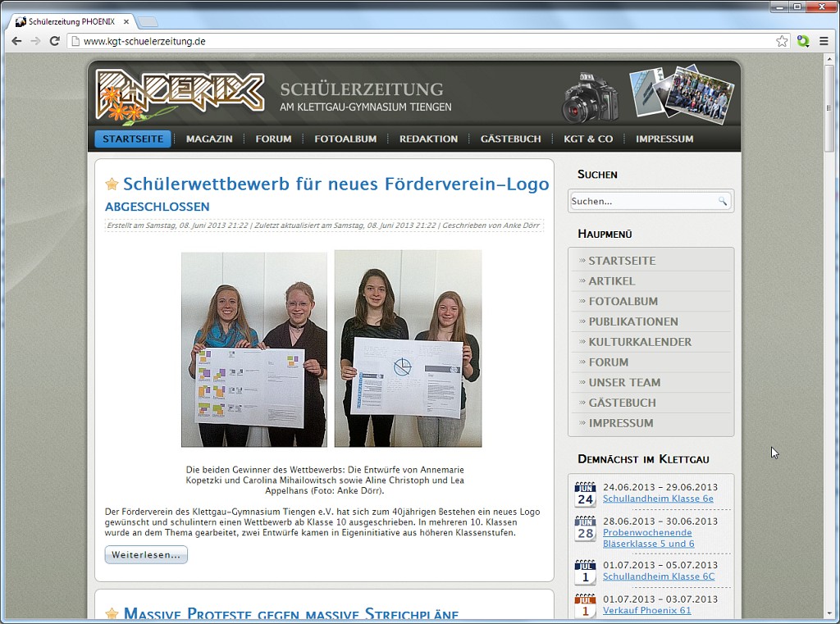Open the Probenwochenende Bläserklasse 5 und 6 link
Screen dimensions: 840x624
(648, 538)
